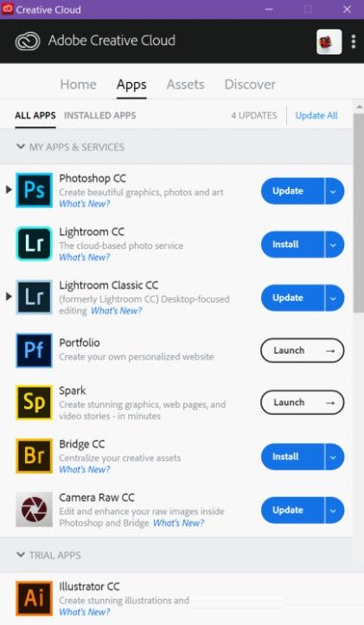
Task: Open dropdown arrow next to Camera Raw Update
Action: coord(334,510)
